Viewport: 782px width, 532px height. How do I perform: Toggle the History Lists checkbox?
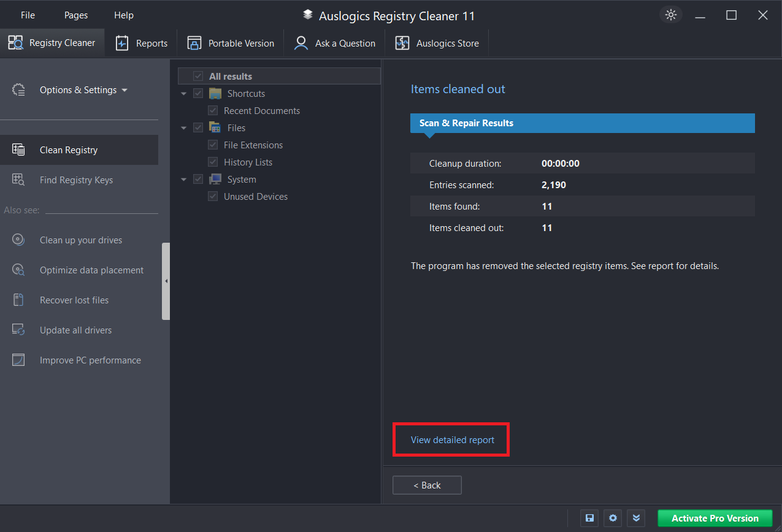213,162
